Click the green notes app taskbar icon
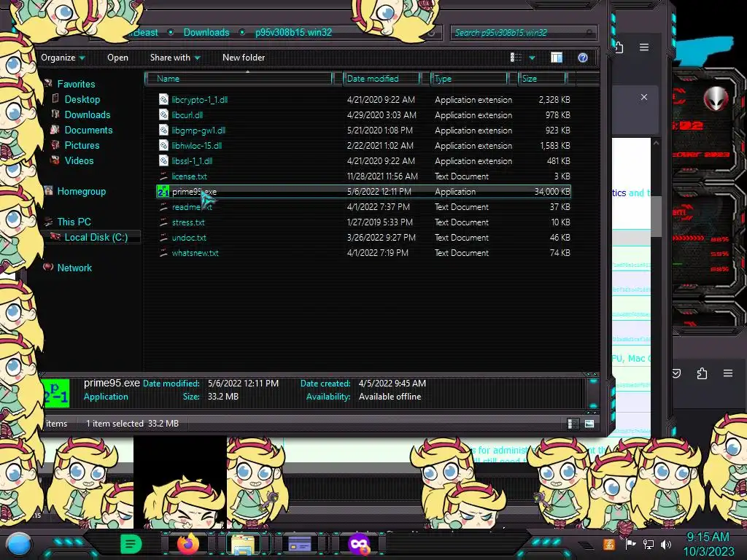 coord(131,544)
